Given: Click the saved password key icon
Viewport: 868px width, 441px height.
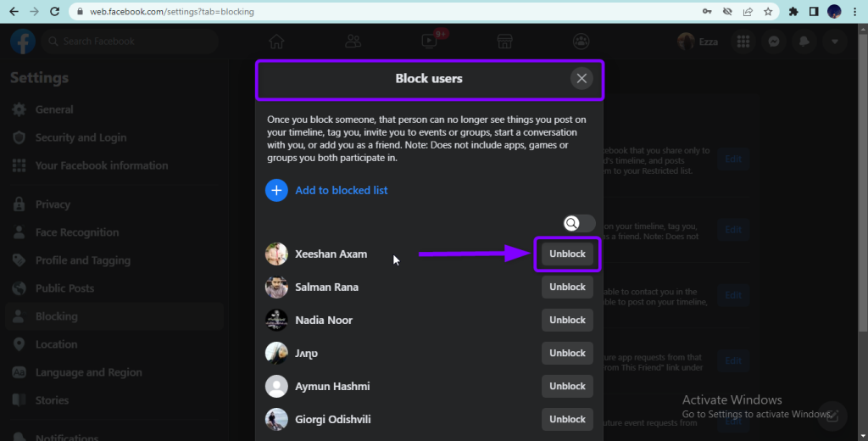Looking at the screenshot, I should point(707,11).
